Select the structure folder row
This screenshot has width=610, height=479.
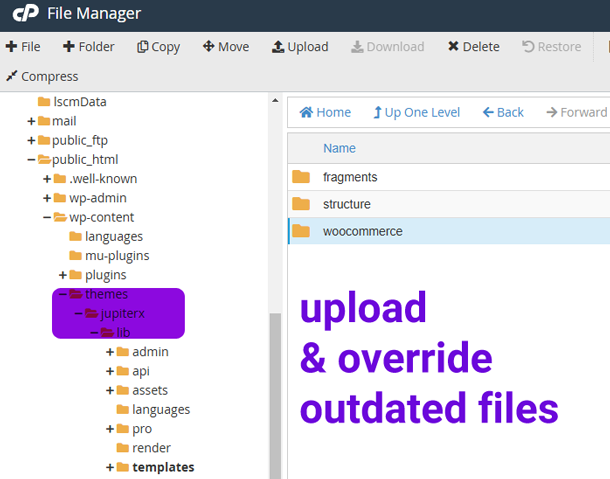(449, 204)
